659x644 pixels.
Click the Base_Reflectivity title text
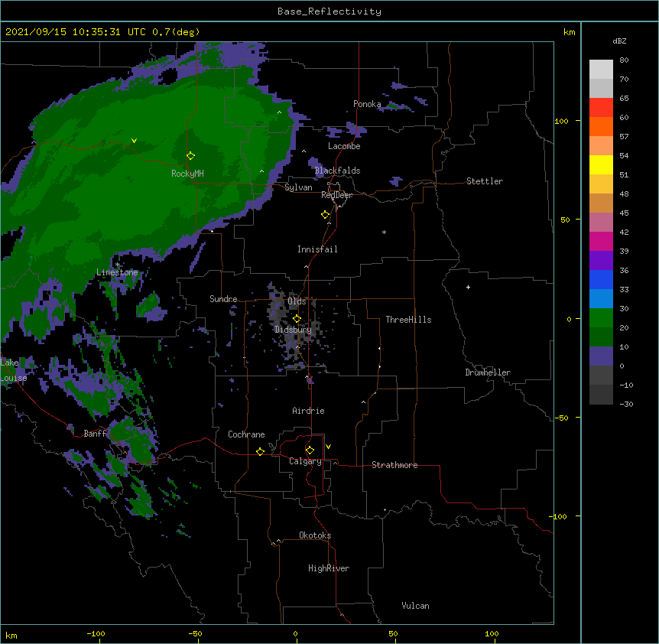point(329,11)
